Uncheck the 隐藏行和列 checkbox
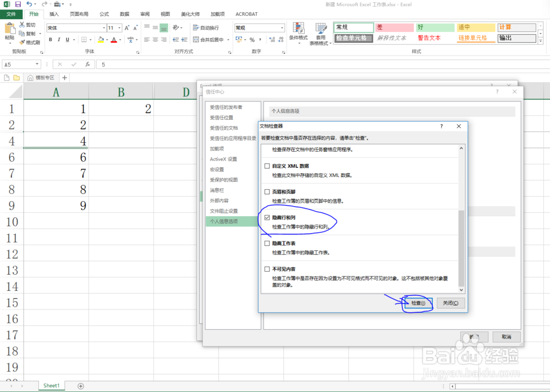The width and height of the screenshot is (550, 392). pos(267,217)
